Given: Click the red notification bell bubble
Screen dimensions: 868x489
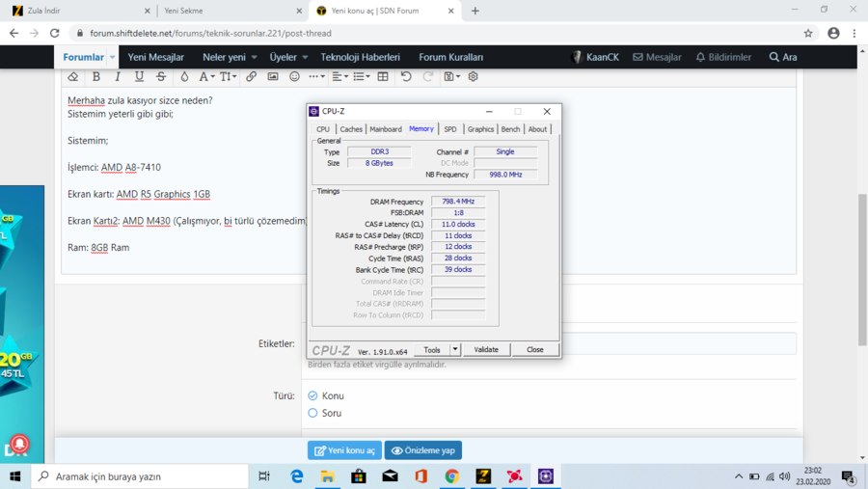Looking at the screenshot, I should tap(19, 444).
